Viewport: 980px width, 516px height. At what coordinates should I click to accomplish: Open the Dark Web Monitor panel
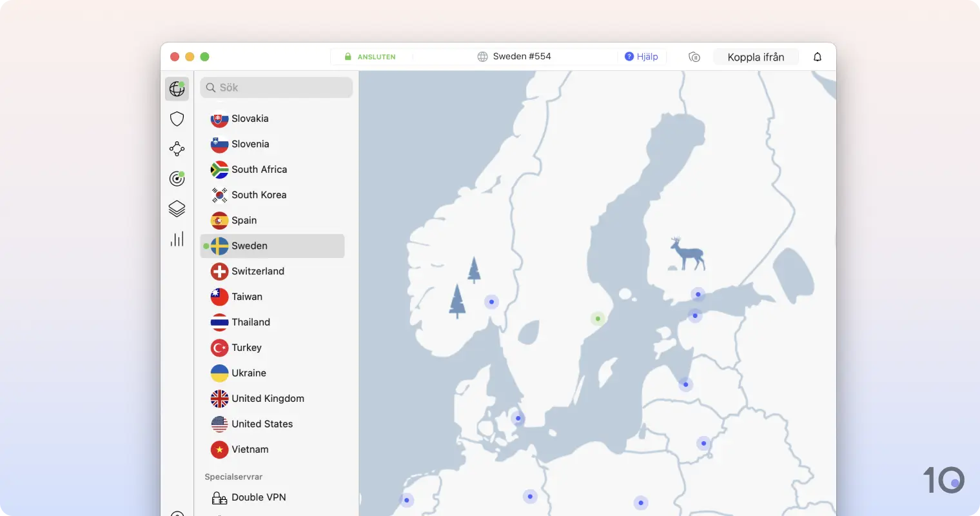[177, 179]
